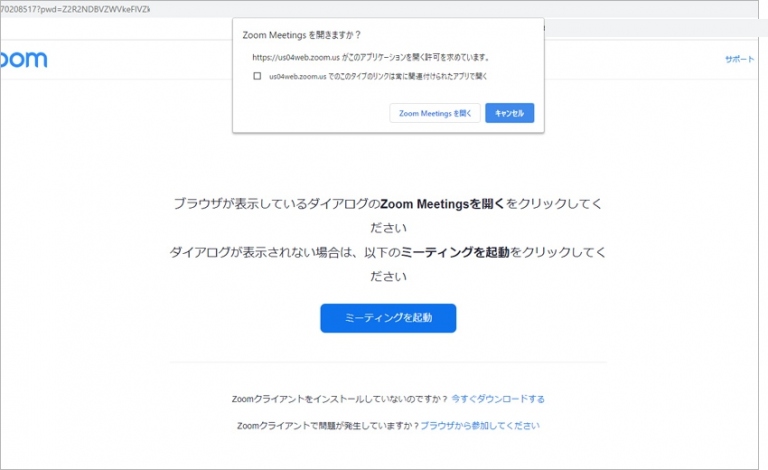Screen dimensions: 768x470
Task: Click the キャンセル button in dialog
Action: (509, 113)
